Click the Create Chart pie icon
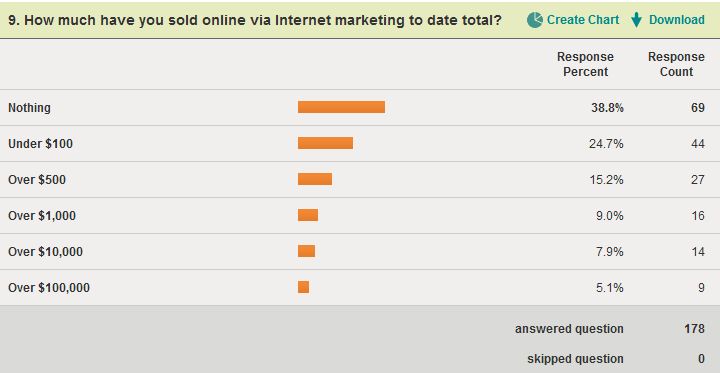This screenshot has height=373, width=720. [534, 20]
